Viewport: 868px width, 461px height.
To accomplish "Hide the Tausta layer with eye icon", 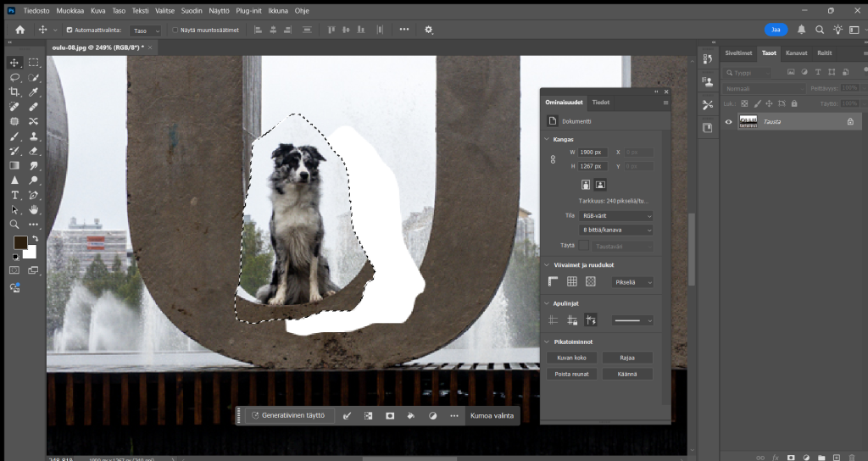I will coord(728,122).
